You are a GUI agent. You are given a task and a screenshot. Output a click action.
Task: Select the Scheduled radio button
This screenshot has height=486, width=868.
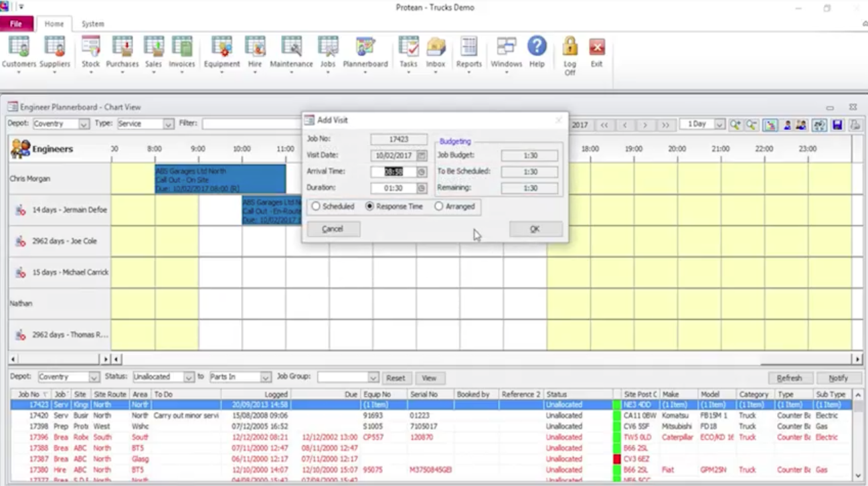click(316, 207)
